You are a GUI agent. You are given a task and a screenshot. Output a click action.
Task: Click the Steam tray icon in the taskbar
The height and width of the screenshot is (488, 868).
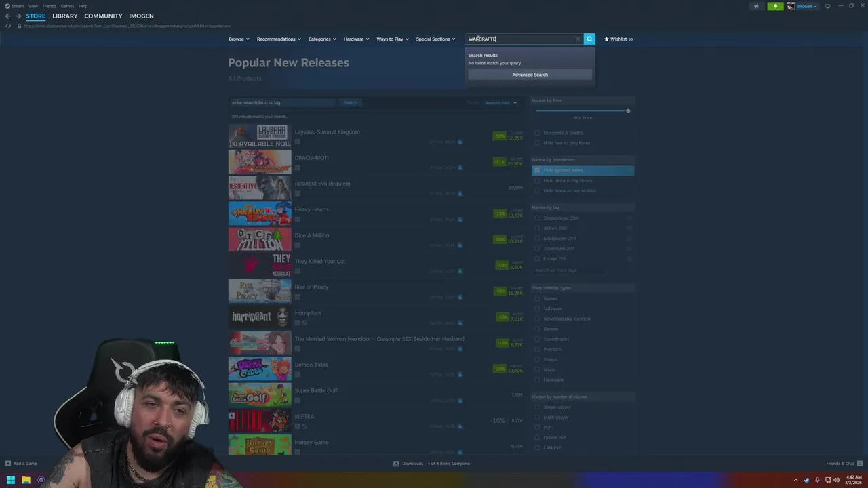806,480
